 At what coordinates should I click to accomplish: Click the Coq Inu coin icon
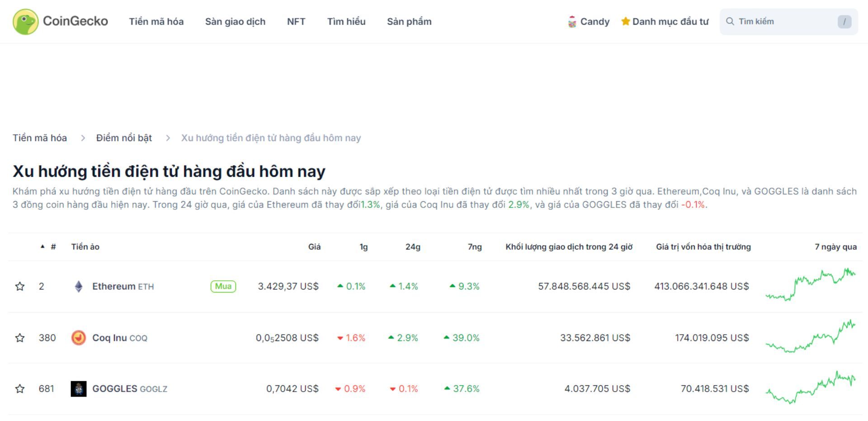click(78, 337)
